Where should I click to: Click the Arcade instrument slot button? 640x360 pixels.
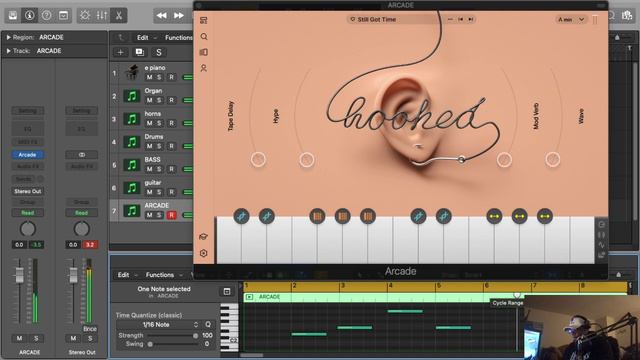(28, 155)
